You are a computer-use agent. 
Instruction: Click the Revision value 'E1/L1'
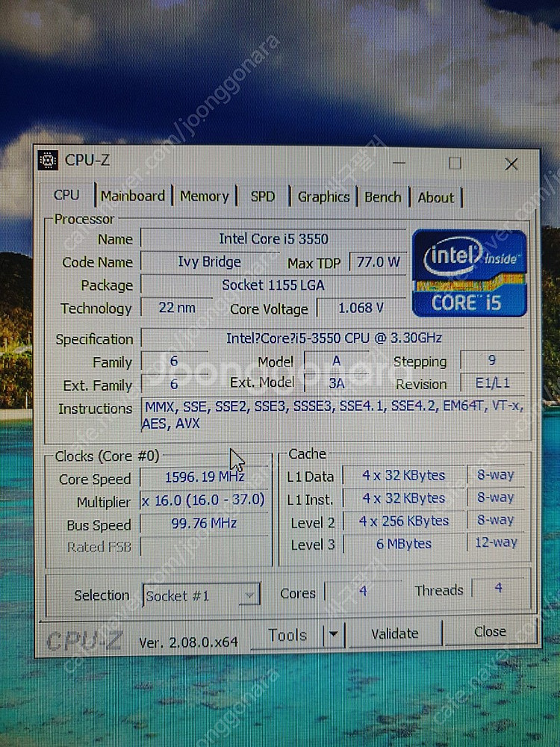(x=492, y=382)
